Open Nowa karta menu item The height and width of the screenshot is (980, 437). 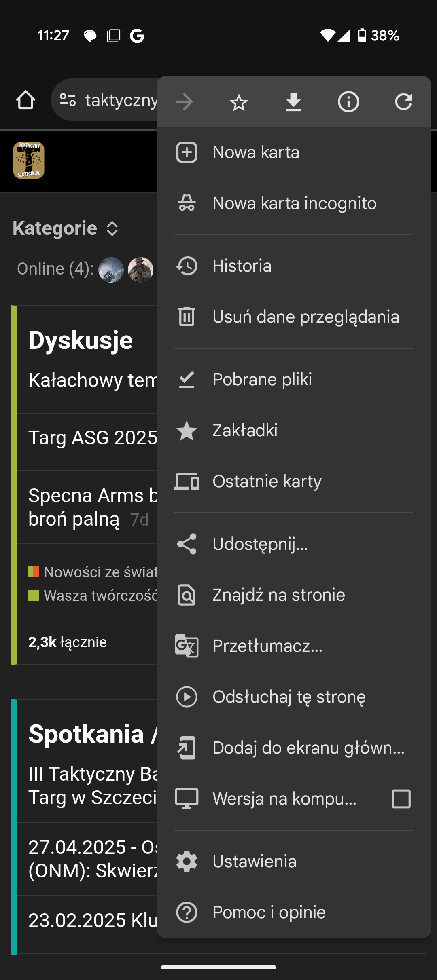(256, 152)
